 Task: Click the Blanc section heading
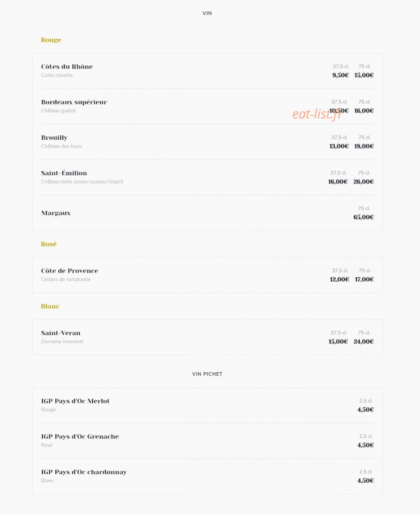pyautogui.click(x=50, y=306)
